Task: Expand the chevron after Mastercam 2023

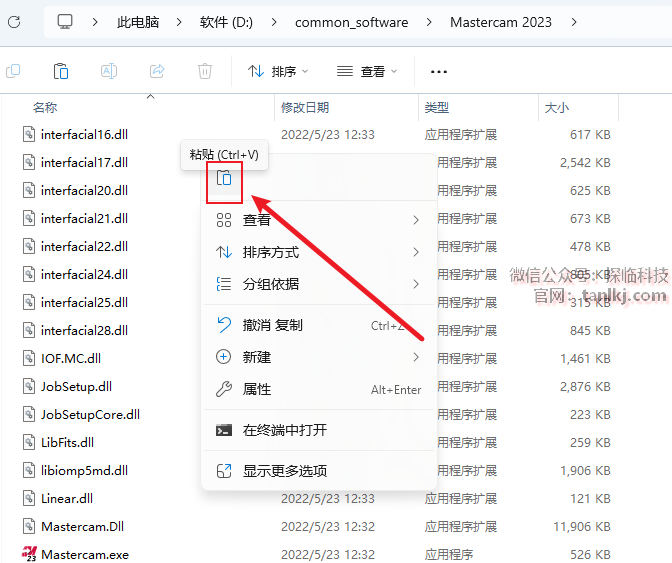Action: (x=574, y=22)
